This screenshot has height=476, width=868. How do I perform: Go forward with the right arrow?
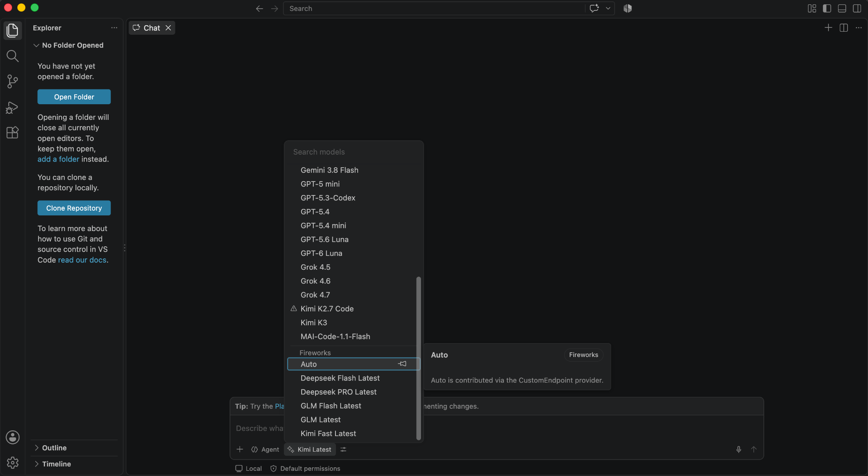pyautogui.click(x=274, y=9)
